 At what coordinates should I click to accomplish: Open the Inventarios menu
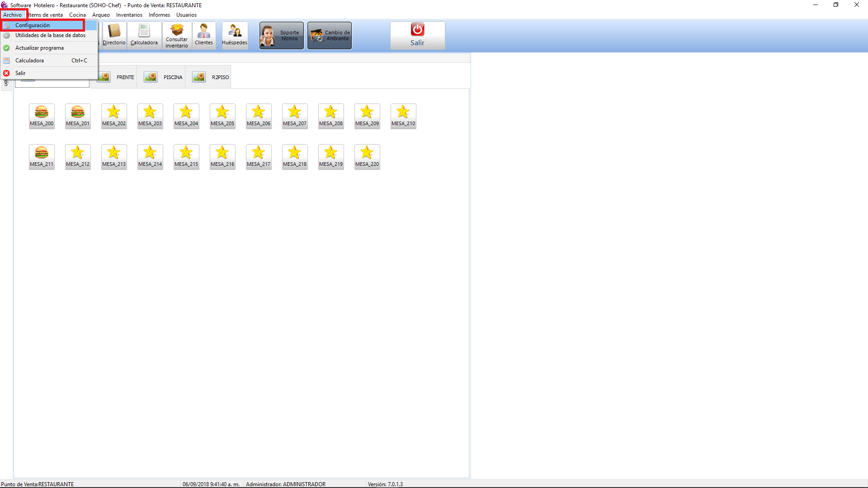click(129, 15)
